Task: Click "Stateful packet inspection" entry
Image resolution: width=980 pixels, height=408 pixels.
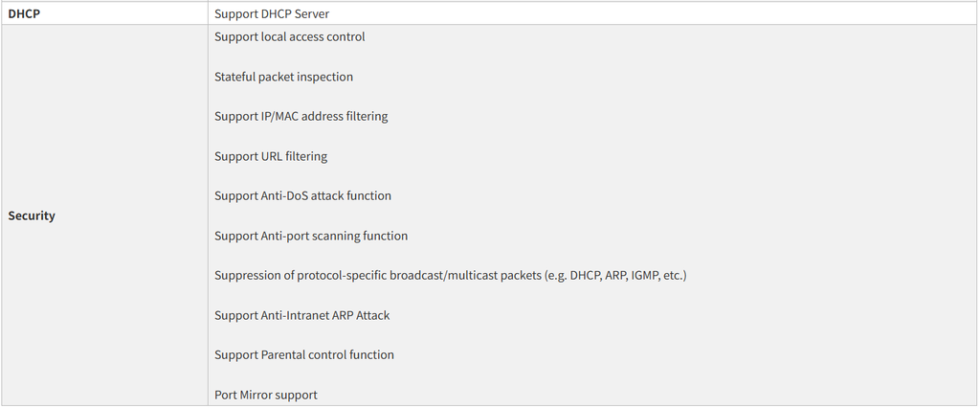Action: (283, 77)
